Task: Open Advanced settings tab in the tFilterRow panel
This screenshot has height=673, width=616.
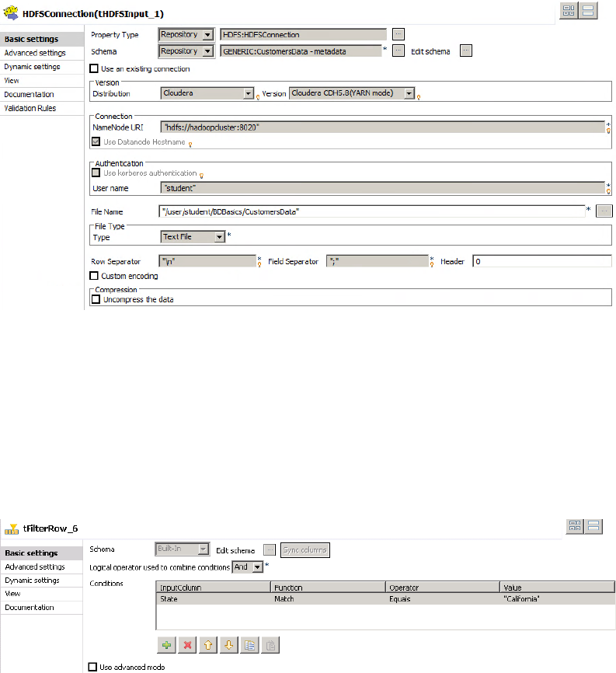Action: click(x=42, y=567)
